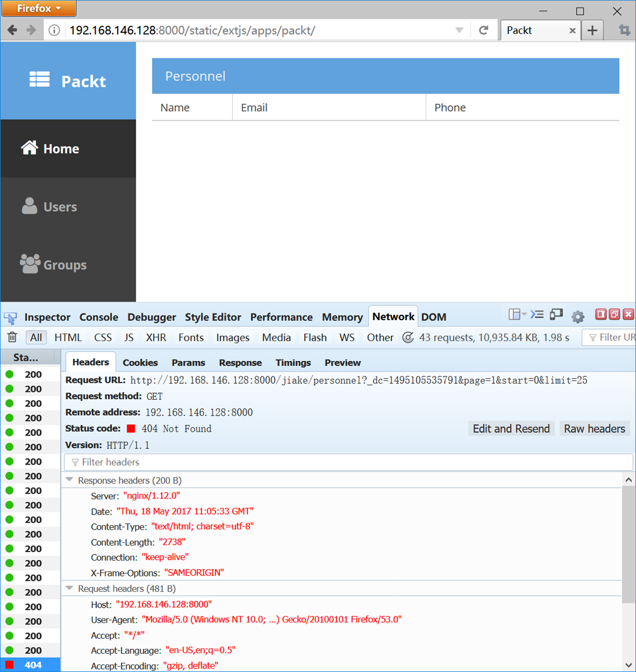Open the Performance tab
This screenshot has height=672, width=636.
pyautogui.click(x=281, y=317)
